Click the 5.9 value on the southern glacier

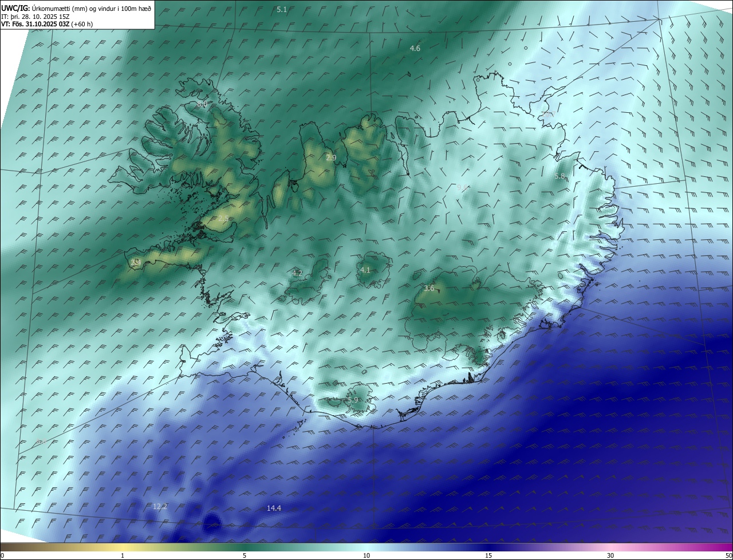353,400
